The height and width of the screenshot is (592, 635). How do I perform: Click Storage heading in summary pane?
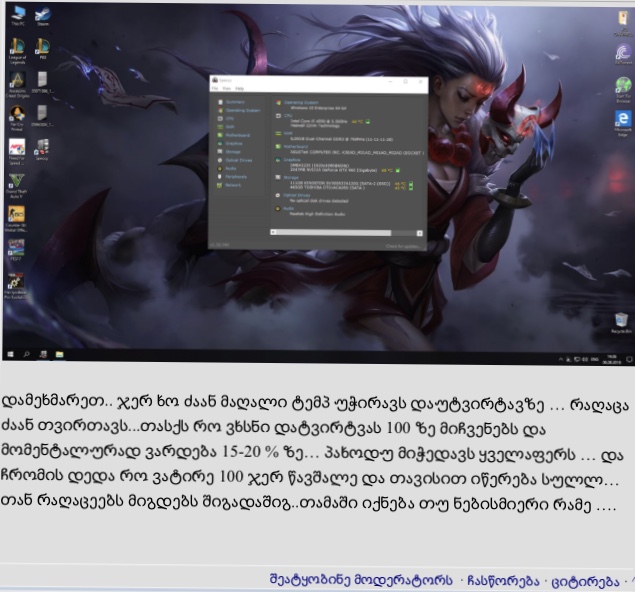[x=291, y=177]
